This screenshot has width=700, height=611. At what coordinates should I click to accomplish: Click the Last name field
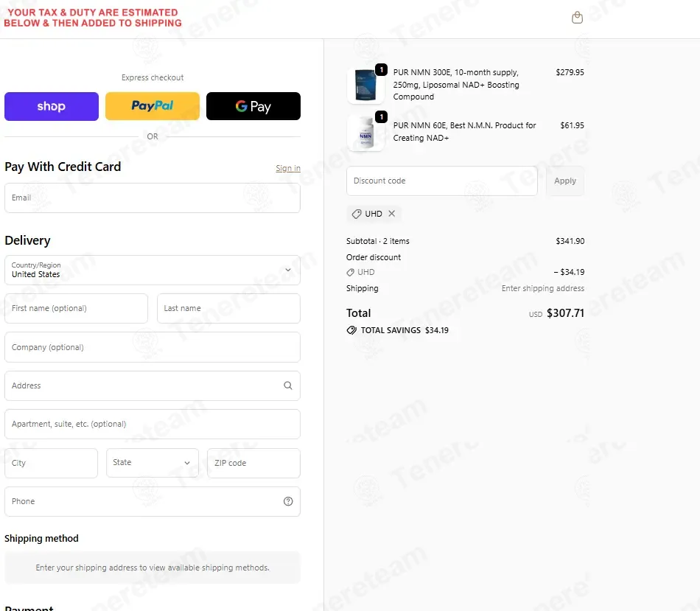coord(228,308)
